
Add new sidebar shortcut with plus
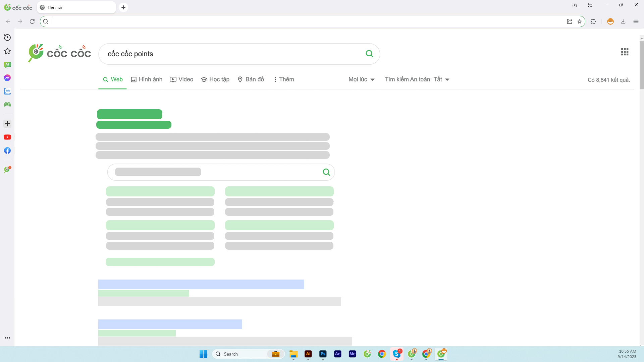click(7, 124)
